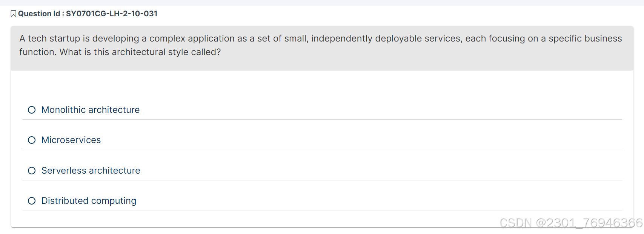Viewport: 644px width, 234px height.
Task: Click blank area of Serverless architecture row
Action: (340, 171)
